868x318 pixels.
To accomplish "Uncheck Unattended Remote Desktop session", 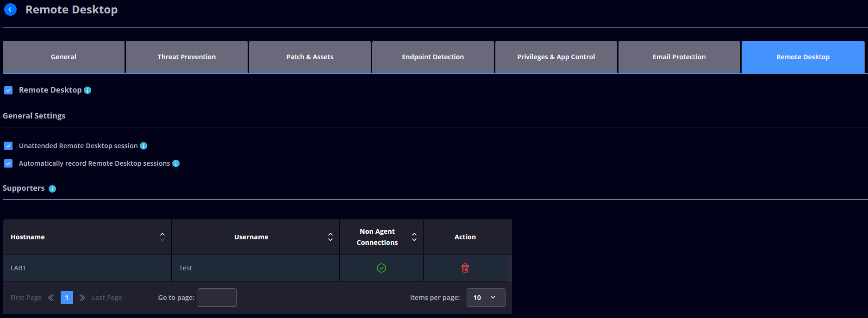I will click(x=8, y=146).
